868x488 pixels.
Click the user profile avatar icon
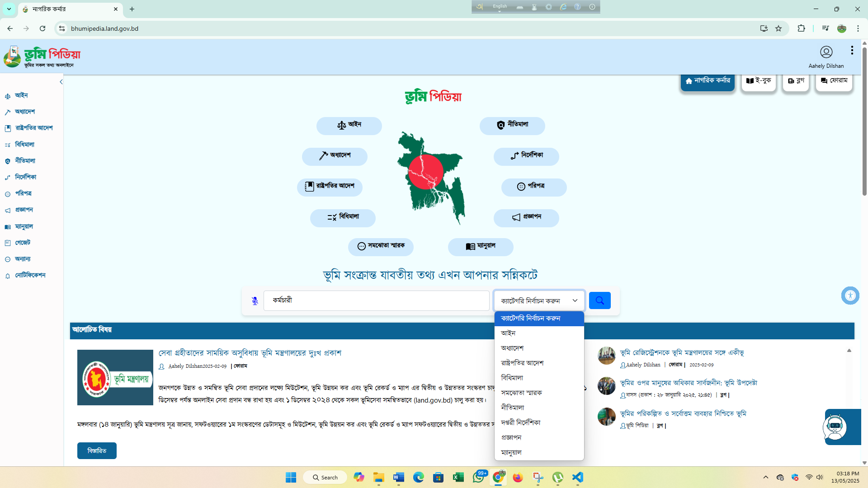coord(826,52)
